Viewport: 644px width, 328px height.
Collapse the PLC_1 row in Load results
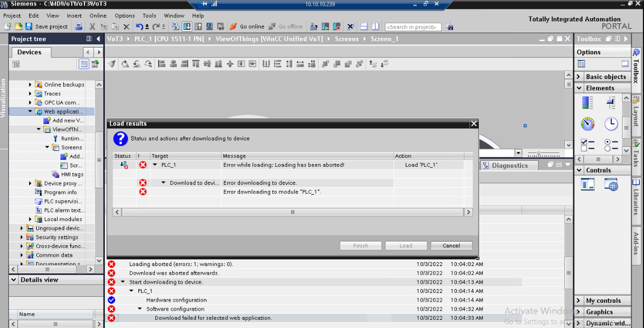pos(155,165)
